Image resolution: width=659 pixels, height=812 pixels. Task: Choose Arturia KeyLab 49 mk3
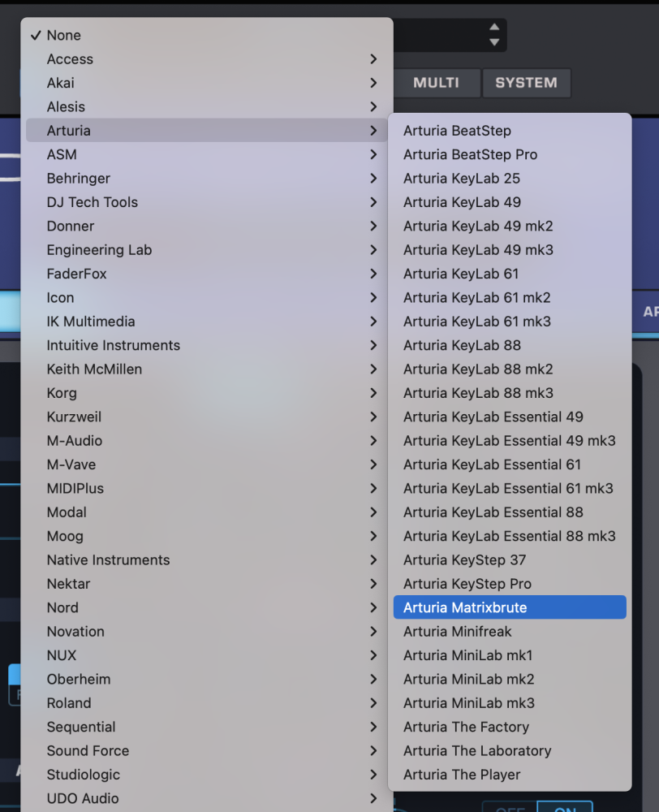(510, 249)
